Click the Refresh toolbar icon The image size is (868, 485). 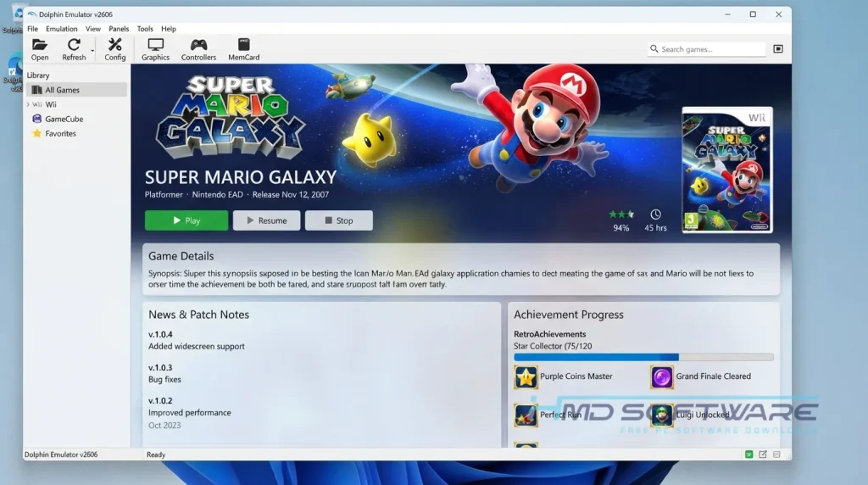(x=74, y=45)
